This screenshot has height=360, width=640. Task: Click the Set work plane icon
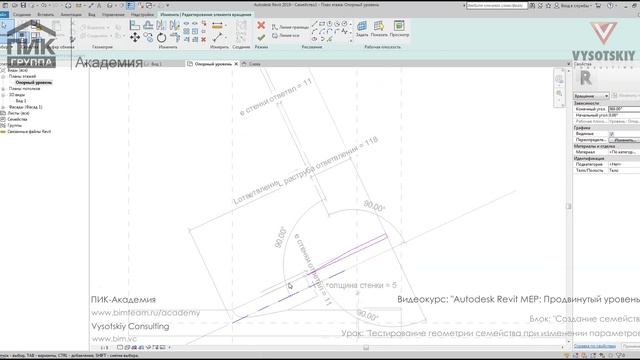362,26
